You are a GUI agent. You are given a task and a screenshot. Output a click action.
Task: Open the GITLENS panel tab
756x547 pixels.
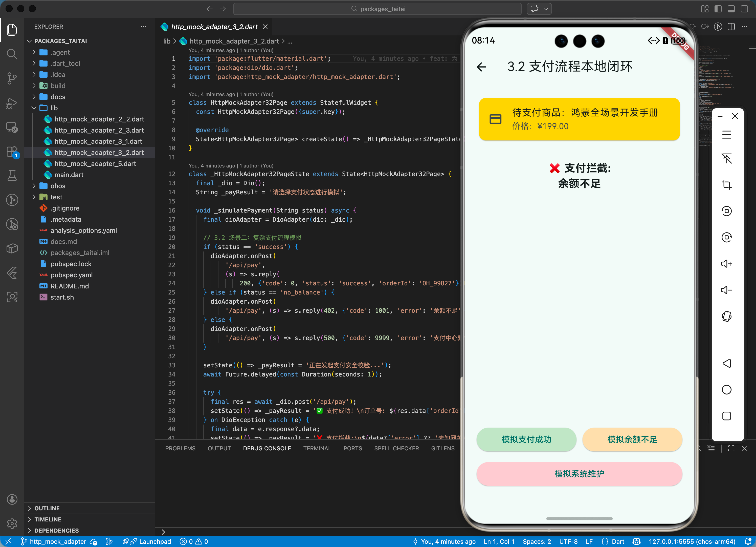click(443, 448)
